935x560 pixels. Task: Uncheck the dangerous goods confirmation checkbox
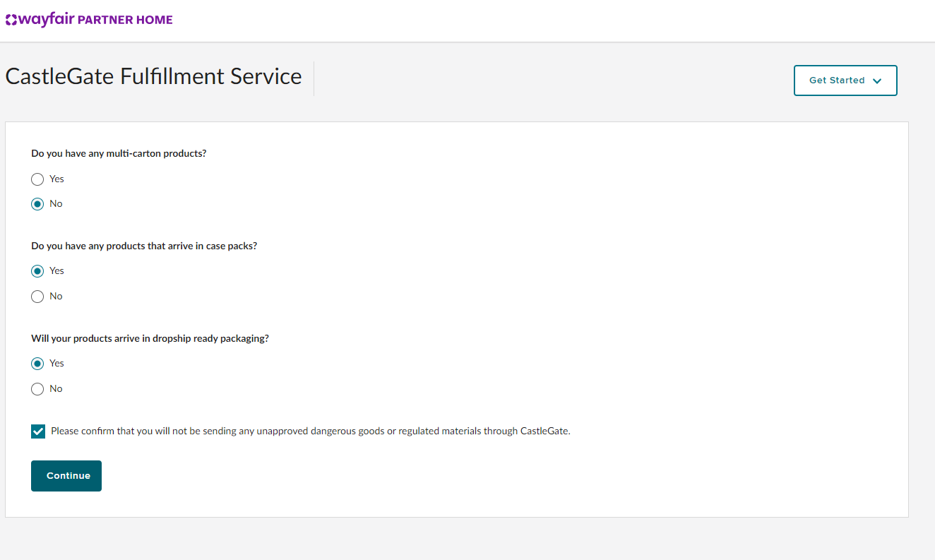pyautogui.click(x=38, y=431)
